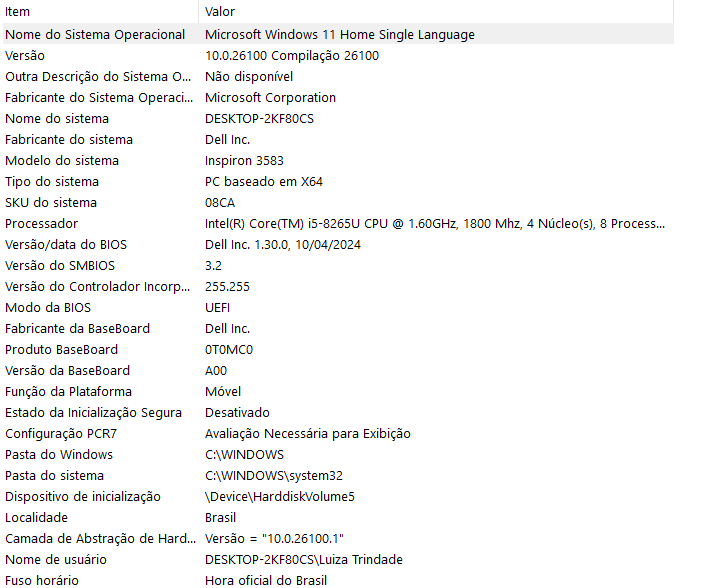Select the value 'C:\WINDOWS\system32'

274,476
